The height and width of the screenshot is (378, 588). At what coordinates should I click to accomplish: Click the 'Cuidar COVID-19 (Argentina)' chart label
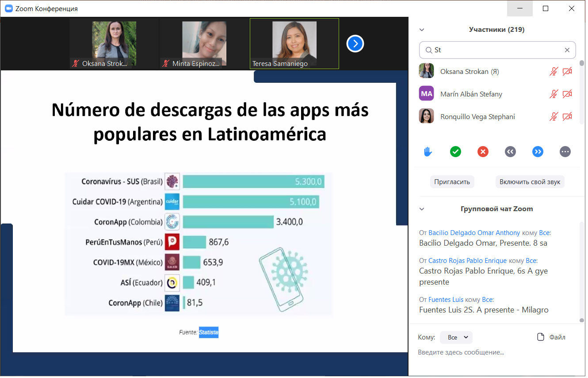coord(117,202)
